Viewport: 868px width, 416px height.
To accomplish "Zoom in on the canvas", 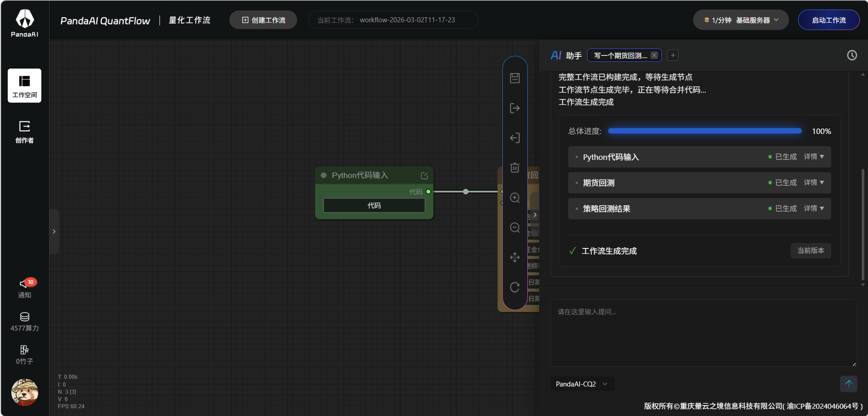I will pos(515,198).
